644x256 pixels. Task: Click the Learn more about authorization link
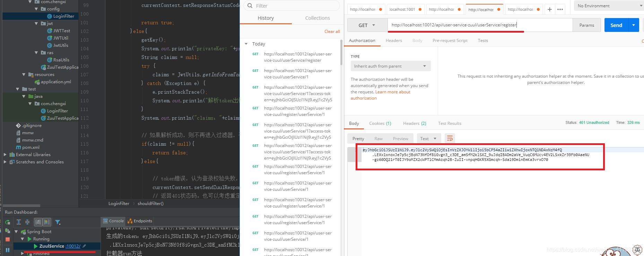point(381,95)
